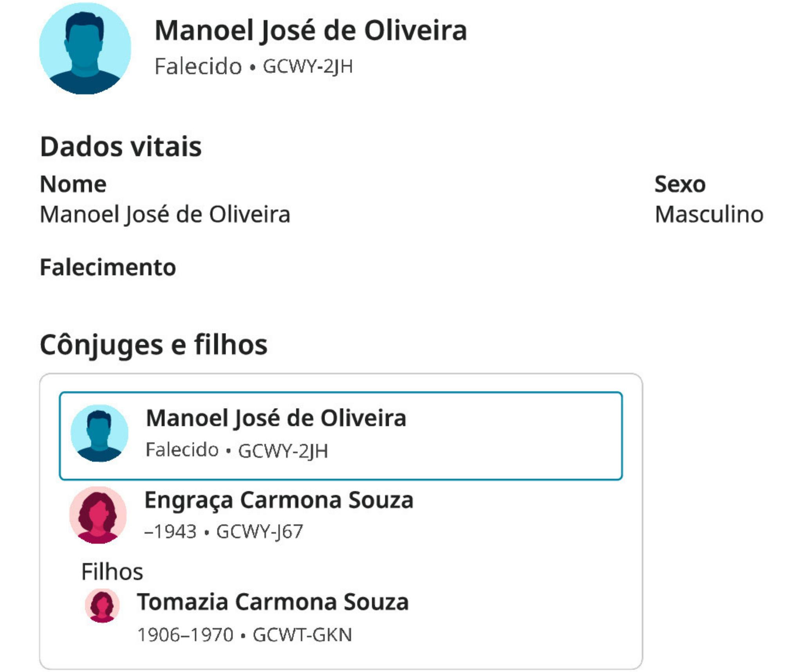Click Engraça's ID GCWY-J67
802x672 pixels.
point(259,531)
